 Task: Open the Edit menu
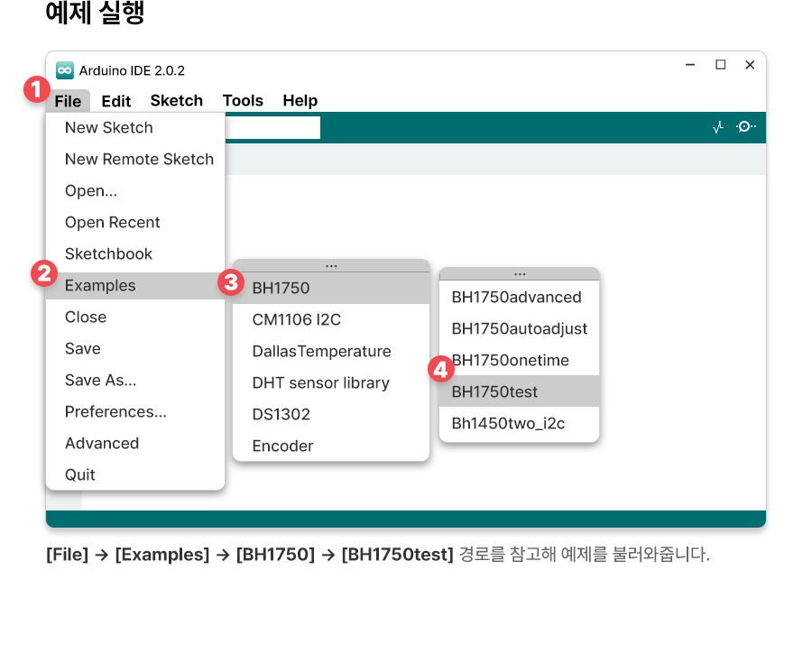tap(116, 101)
